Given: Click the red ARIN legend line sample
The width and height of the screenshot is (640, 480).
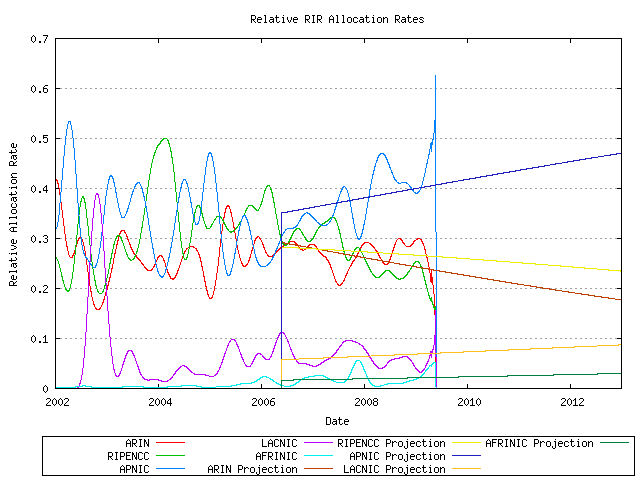Looking at the screenshot, I should (x=173, y=443).
